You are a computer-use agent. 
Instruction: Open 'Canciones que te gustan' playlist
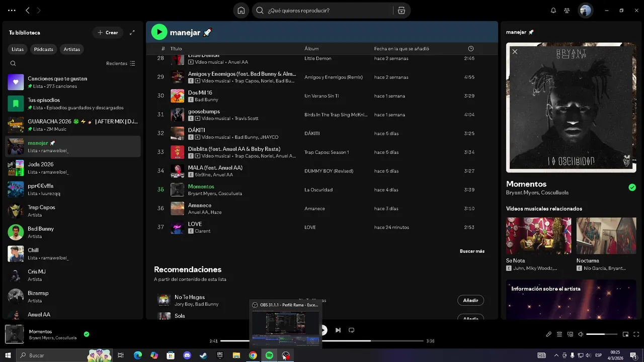tap(73, 82)
